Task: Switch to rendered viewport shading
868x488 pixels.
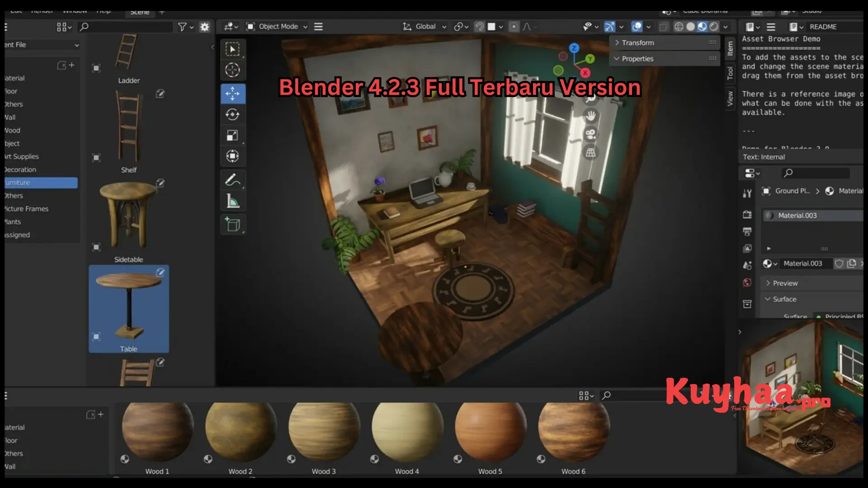Action: coord(714,27)
